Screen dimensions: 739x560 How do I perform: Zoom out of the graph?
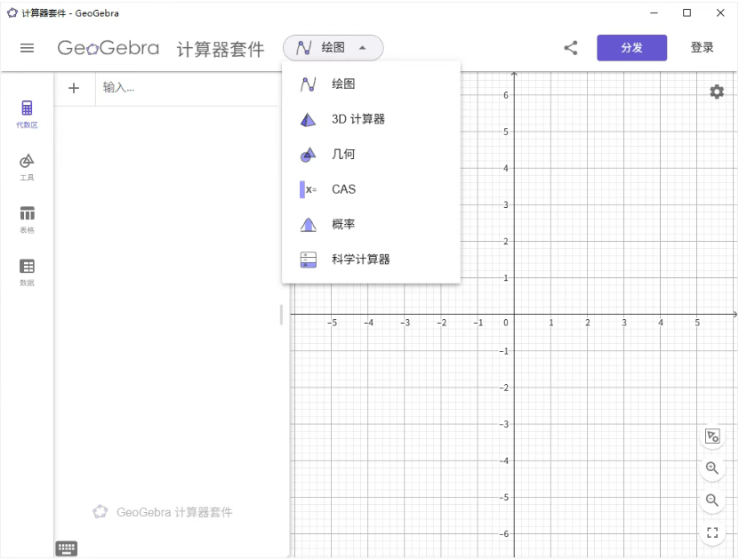712,500
